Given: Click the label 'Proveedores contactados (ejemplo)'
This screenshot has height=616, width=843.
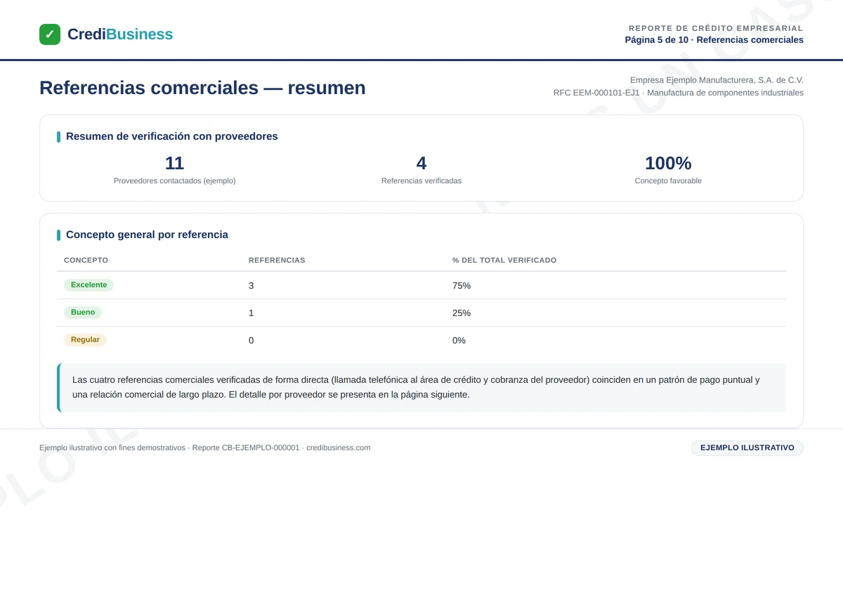Looking at the screenshot, I should pyautogui.click(x=175, y=181).
